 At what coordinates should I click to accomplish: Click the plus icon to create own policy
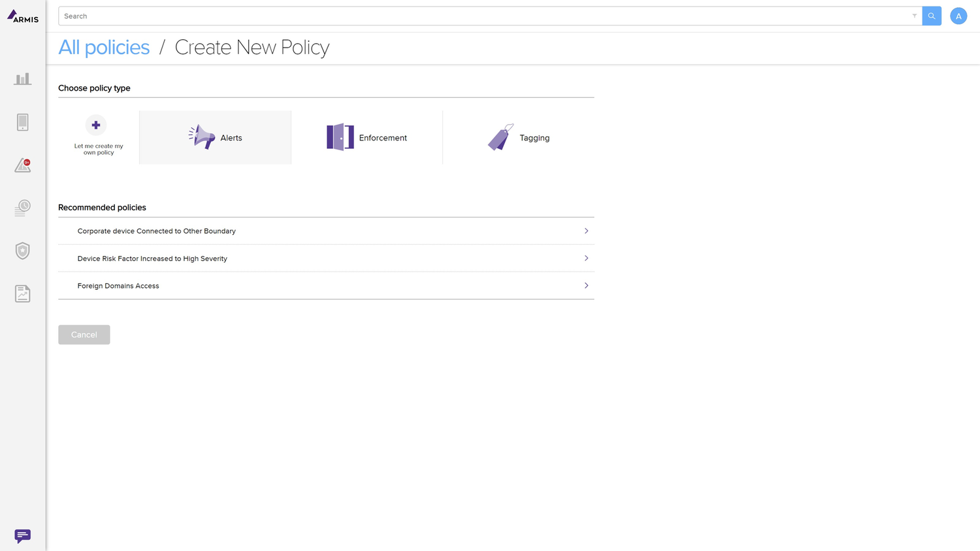[x=96, y=125]
